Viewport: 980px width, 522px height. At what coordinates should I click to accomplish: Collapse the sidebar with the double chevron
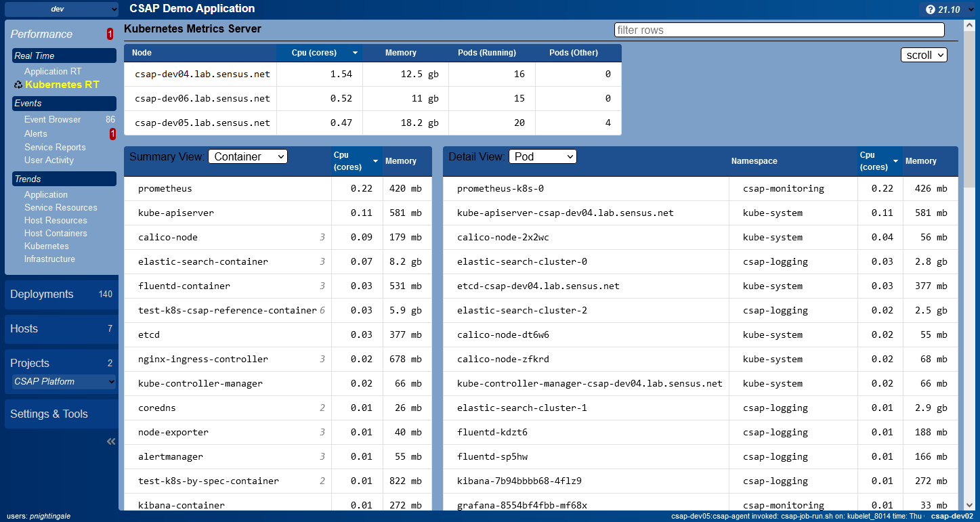click(111, 441)
